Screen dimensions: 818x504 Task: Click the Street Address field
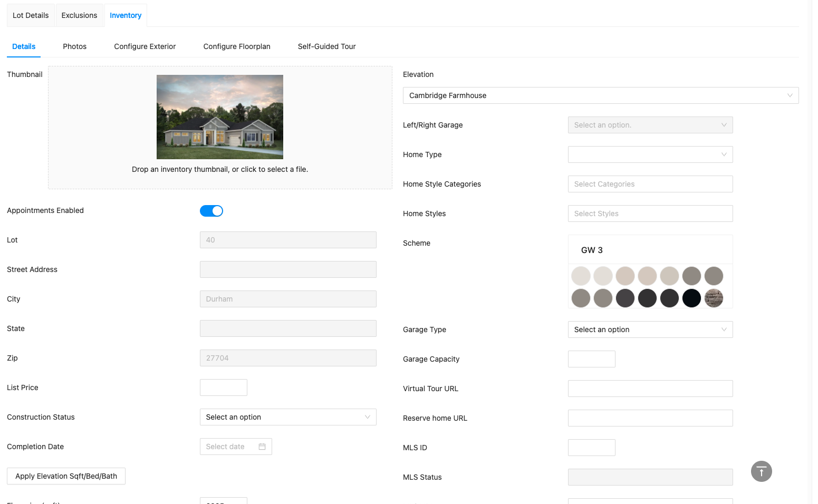288,269
